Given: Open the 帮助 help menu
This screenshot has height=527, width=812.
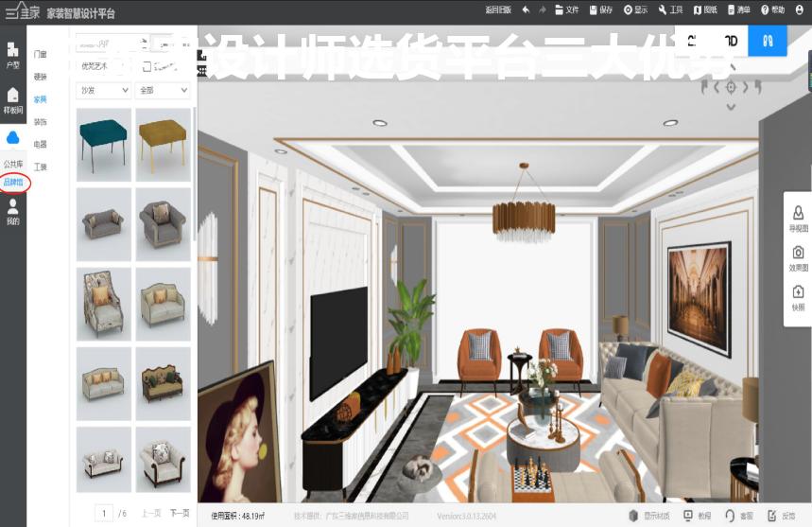Looking at the screenshot, I should point(772,9).
